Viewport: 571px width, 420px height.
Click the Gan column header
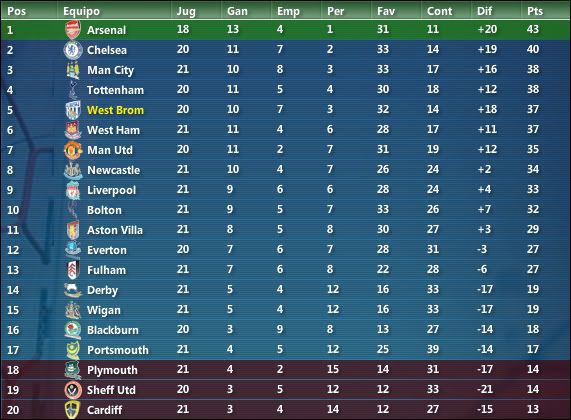point(237,11)
